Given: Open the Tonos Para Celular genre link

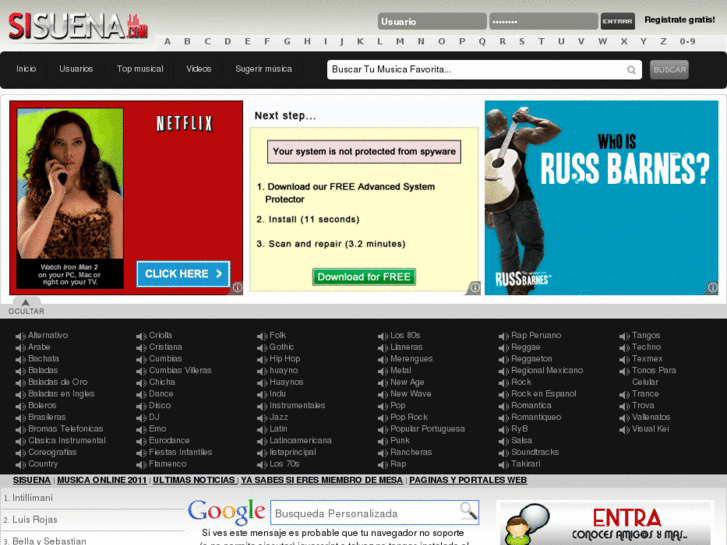Looking at the screenshot, I should tap(654, 376).
